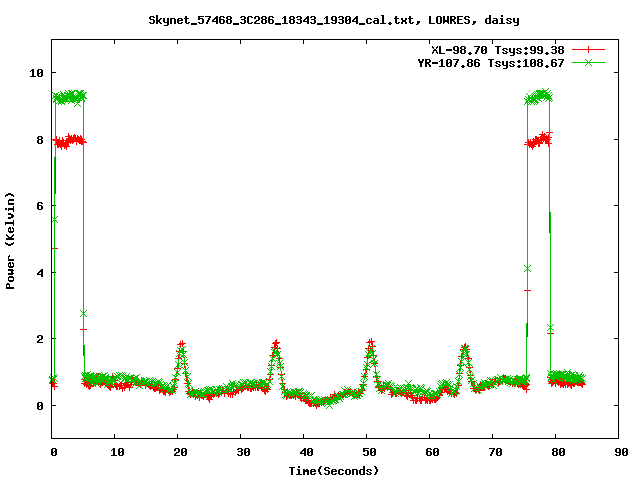Click y-axis tick label 4
Viewport: 640px width, 480px height.
tap(40, 273)
